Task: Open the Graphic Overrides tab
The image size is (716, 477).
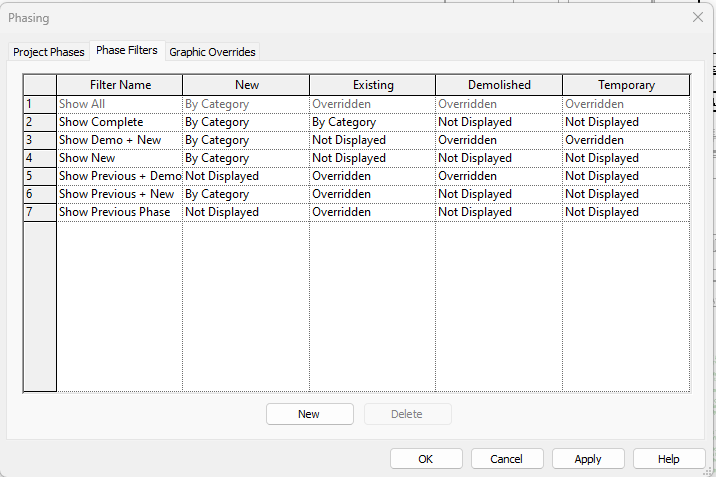Action: coord(212,52)
